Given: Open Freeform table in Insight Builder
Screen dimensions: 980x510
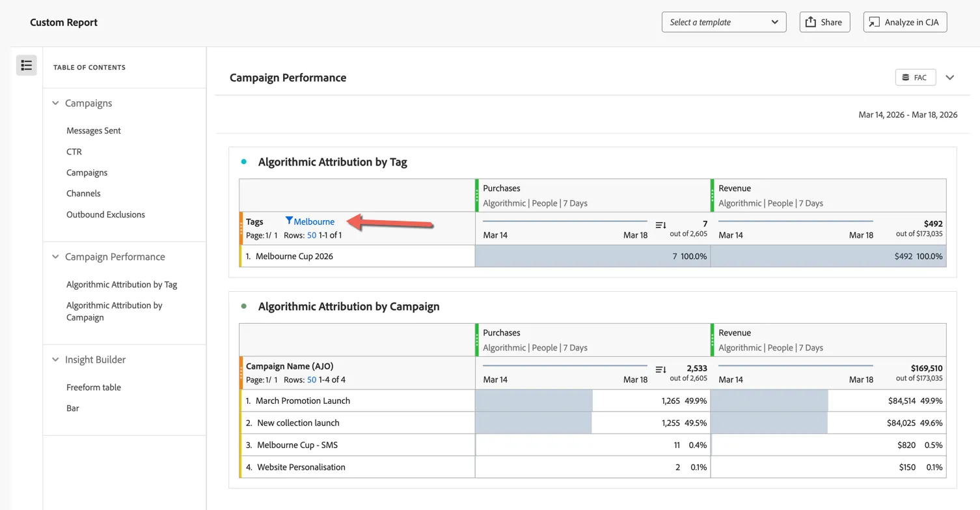Looking at the screenshot, I should [x=94, y=387].
